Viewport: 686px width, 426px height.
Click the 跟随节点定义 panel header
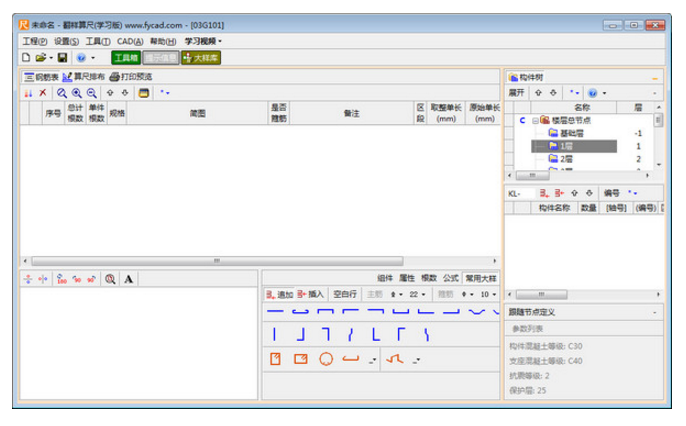tap(584, 312)
